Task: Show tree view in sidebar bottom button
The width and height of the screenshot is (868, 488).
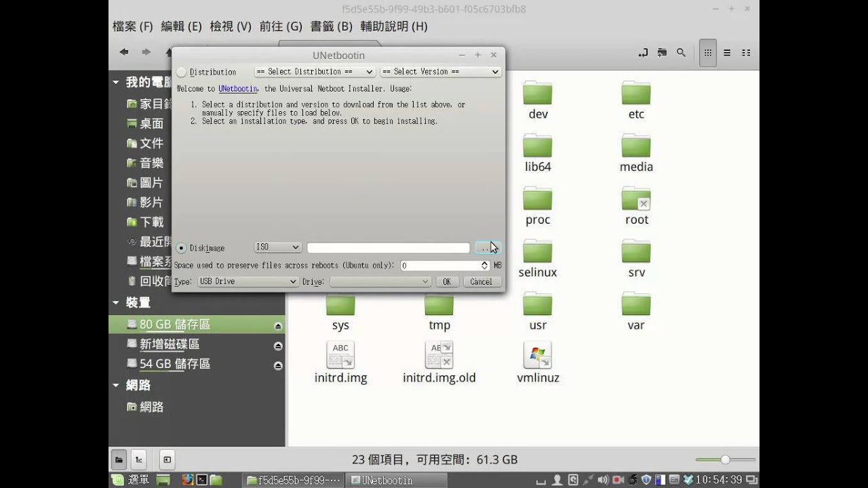Action: click(138, 460)
